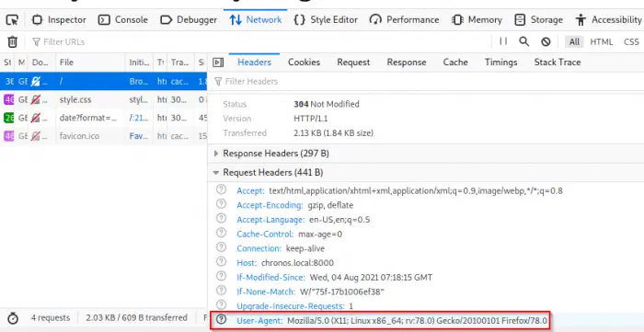
Task: Switch to the Console panel
Action: pos(122,19)
